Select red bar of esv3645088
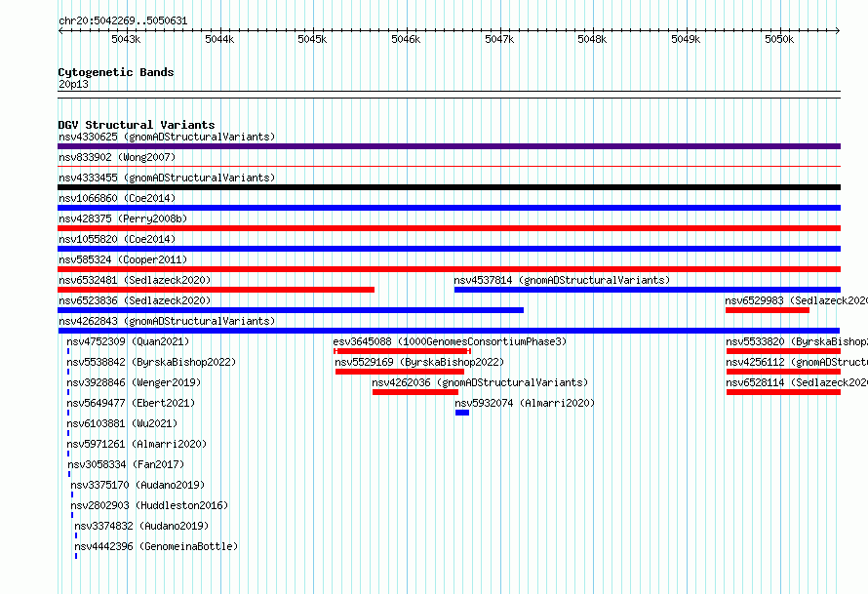Screen dimensions: 868x594 [x=403, y=351]
